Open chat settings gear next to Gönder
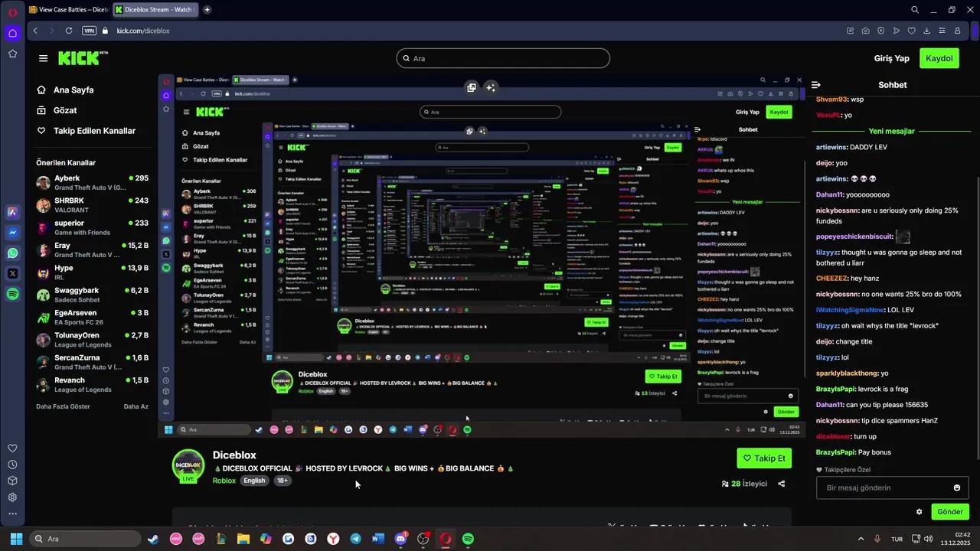The width and height of the screenshot is (980, 551). (919, 512)
